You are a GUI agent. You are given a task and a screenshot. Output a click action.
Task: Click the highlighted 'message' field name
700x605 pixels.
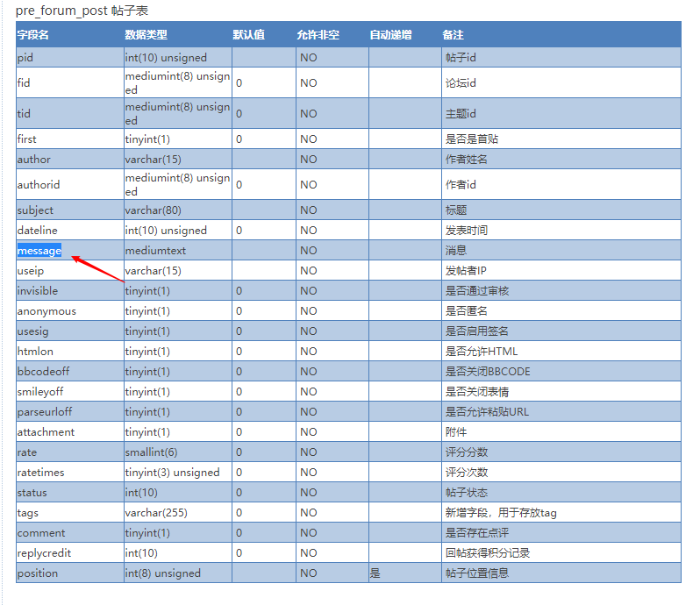(x=39, y=250)
